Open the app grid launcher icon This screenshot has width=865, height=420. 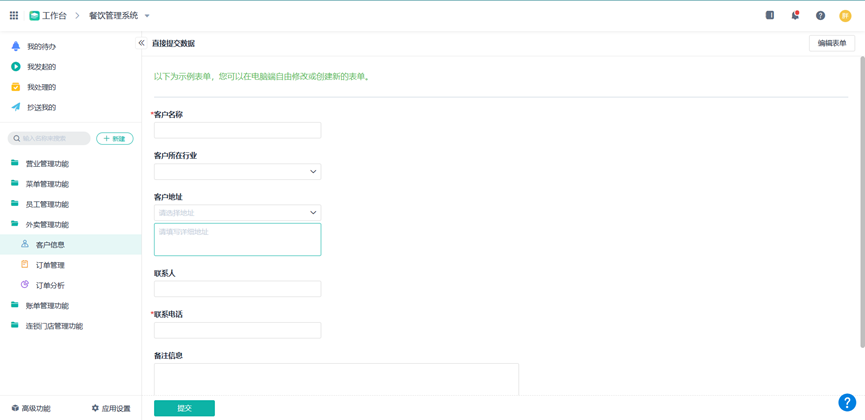[x=14, y=15]
